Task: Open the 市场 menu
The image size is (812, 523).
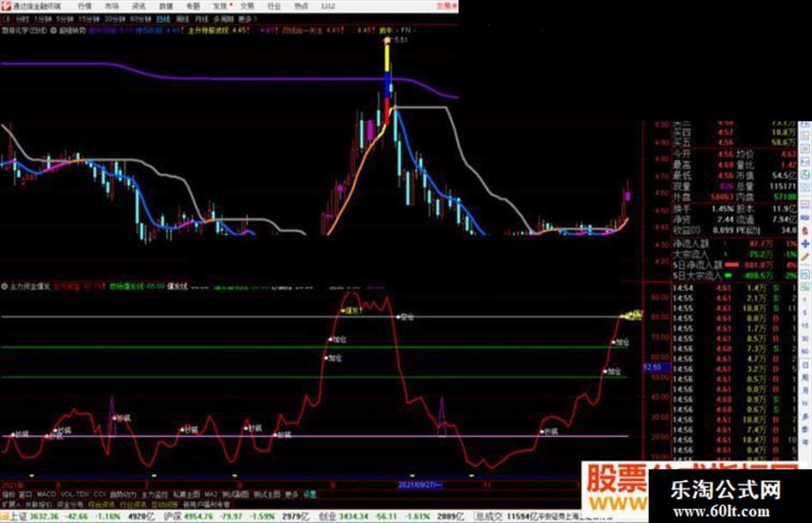Action: tap(112, 6)
